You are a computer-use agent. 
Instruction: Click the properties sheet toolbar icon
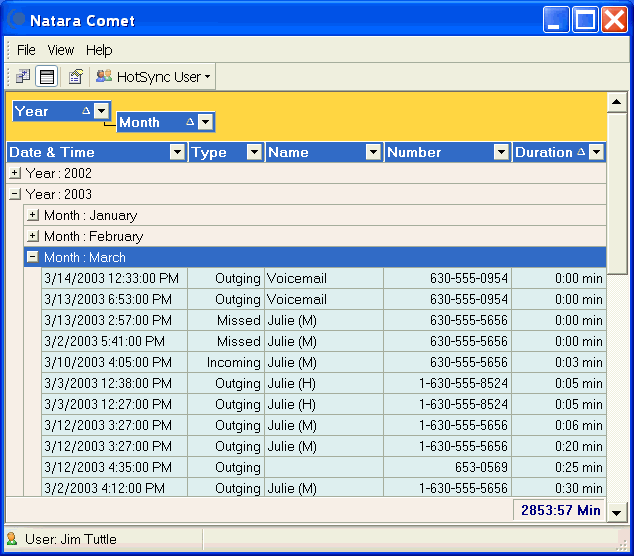(x=75, y=77)
